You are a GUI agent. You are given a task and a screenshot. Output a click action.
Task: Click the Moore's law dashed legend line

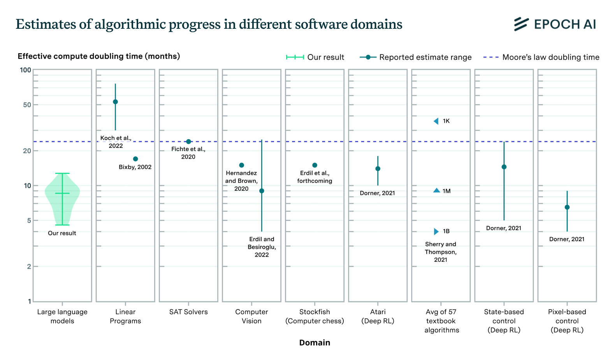point(491,57)
